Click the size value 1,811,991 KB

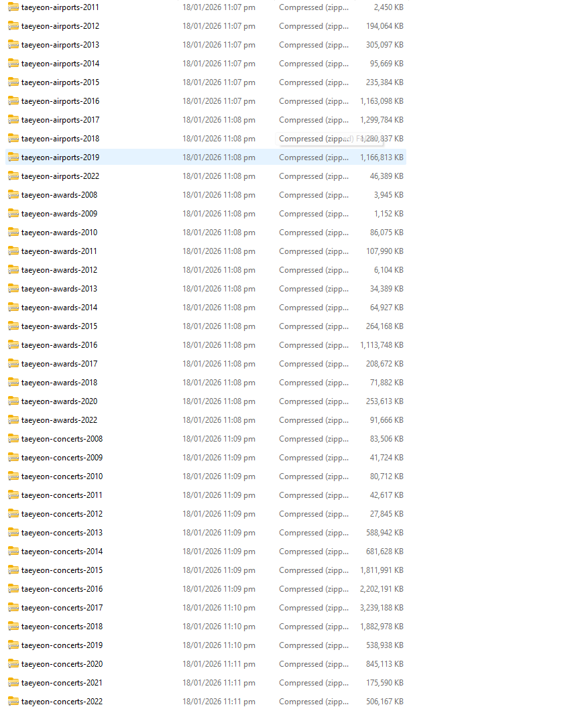pos(381,570)
